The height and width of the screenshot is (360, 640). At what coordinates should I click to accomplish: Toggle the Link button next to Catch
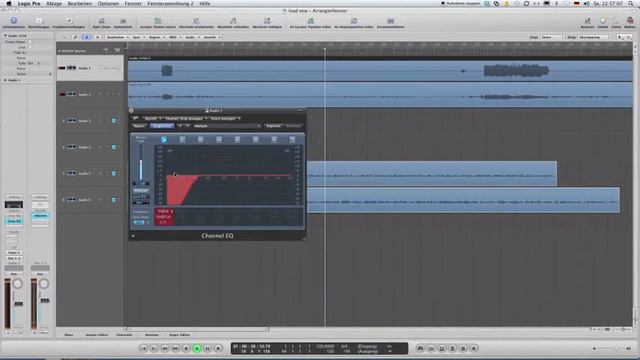(75, 37)
